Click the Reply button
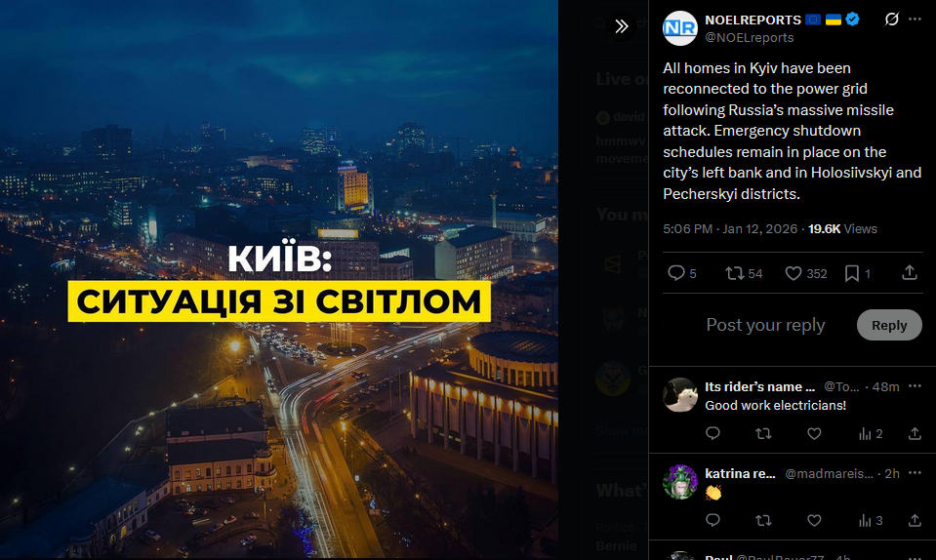 click(x=889, y=325)
